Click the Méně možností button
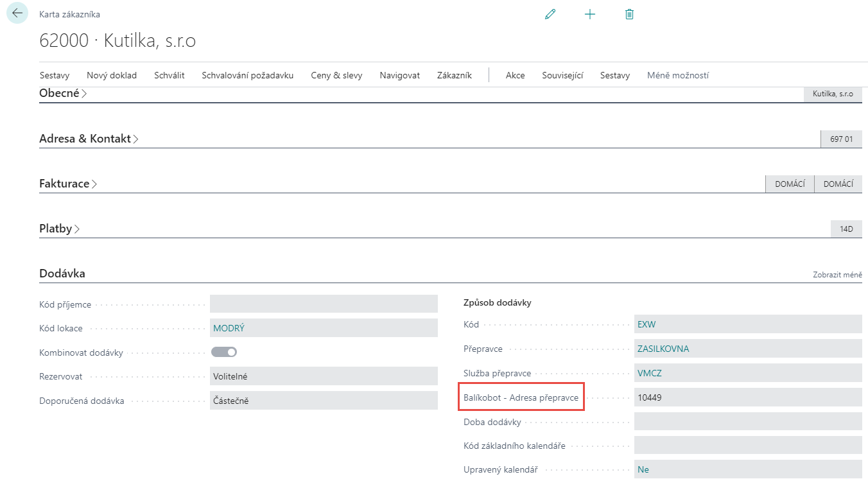The width and height of the screenshot is (868, 488). 677,75
